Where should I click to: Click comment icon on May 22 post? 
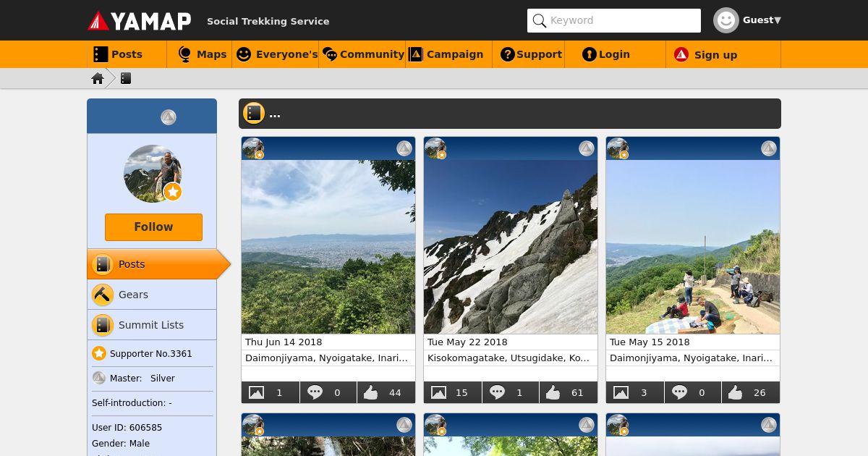(497, 392)
